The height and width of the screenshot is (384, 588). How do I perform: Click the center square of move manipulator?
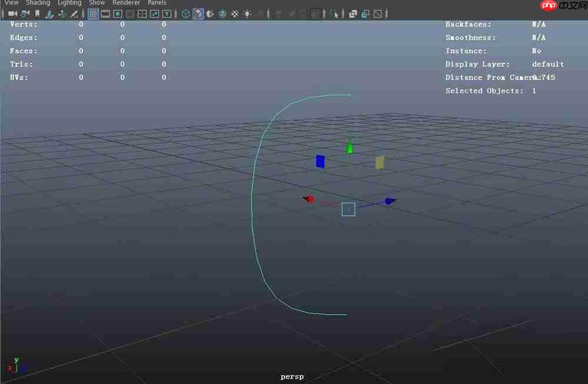pyautogui.click(x=348, y=209)
